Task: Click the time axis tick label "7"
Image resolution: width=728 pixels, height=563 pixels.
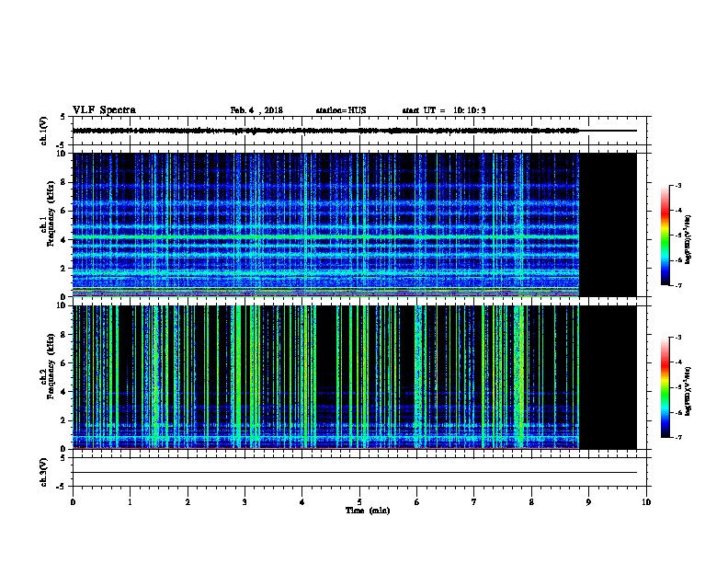Action: [474, 502]
